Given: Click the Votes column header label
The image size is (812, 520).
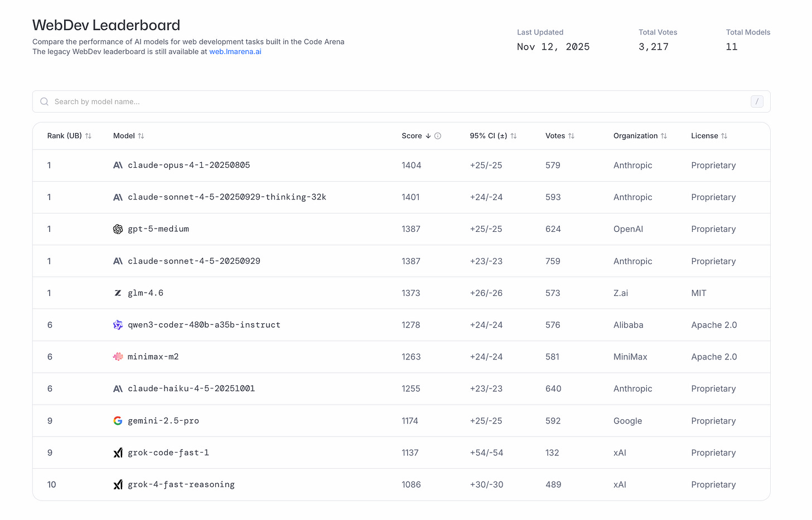Looking at the screenshot, I should 555,136.
